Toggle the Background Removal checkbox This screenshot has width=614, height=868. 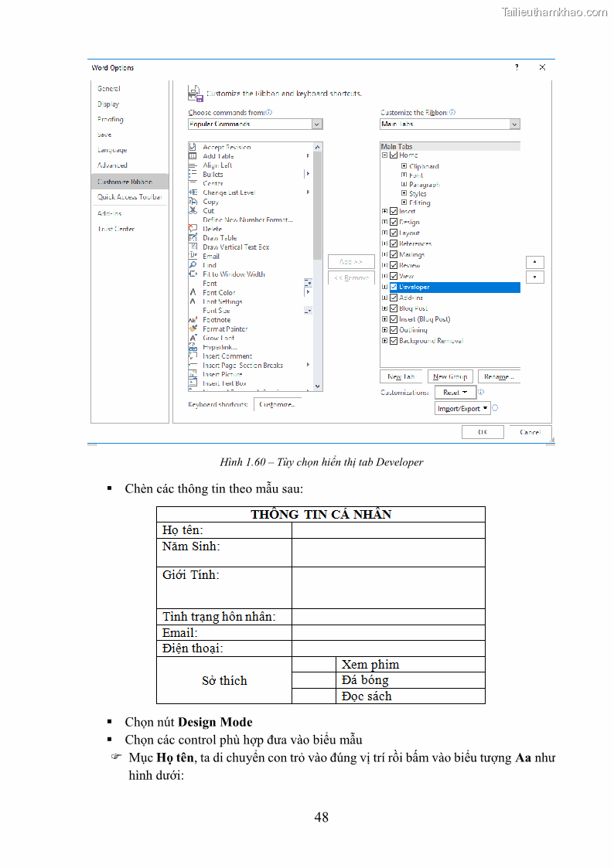pos(394,341)
